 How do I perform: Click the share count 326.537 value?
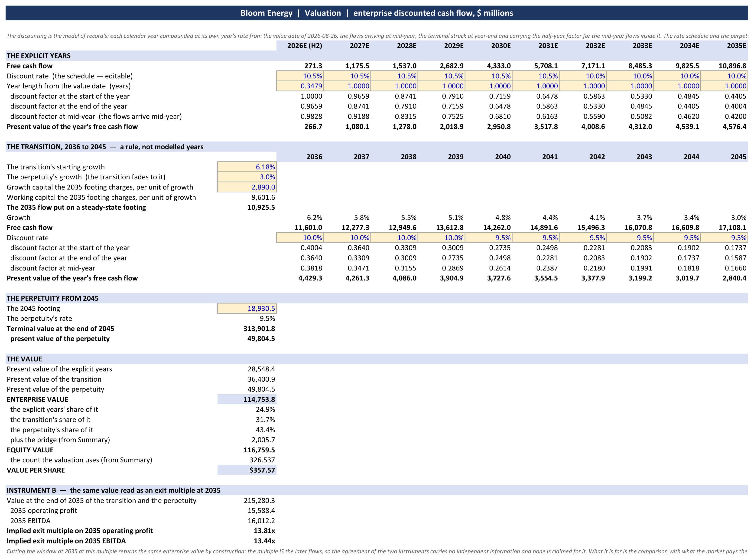coord(262,460)
